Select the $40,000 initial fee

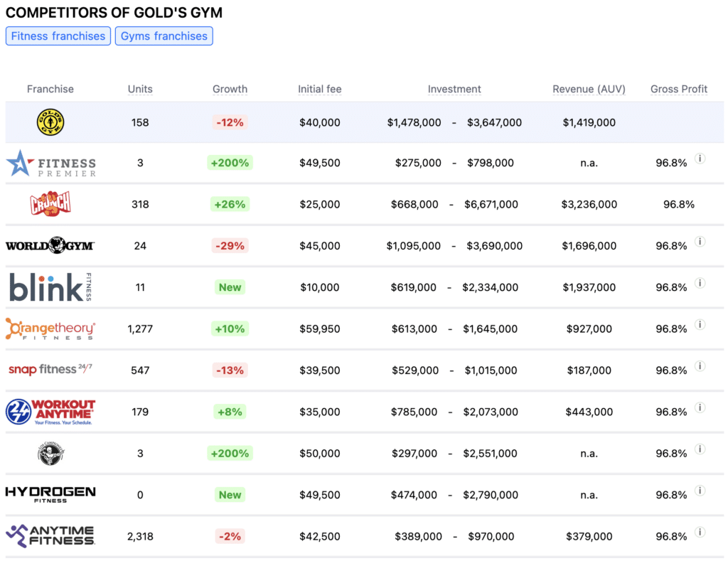click(319, 122)
